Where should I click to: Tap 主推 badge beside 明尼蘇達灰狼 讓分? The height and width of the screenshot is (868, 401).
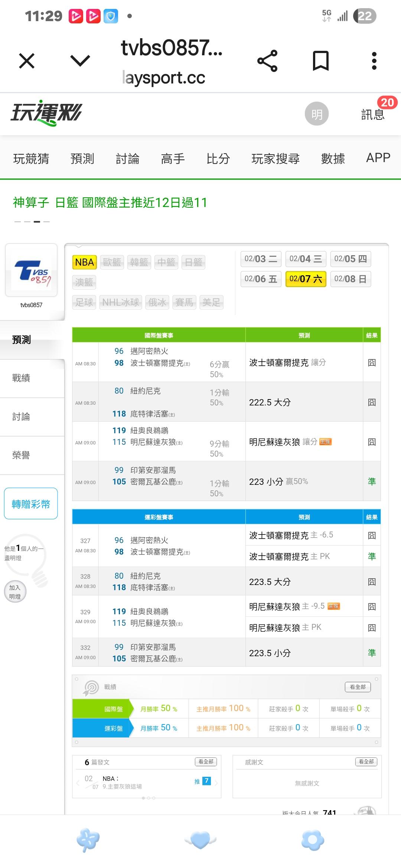tap(325, 442)
